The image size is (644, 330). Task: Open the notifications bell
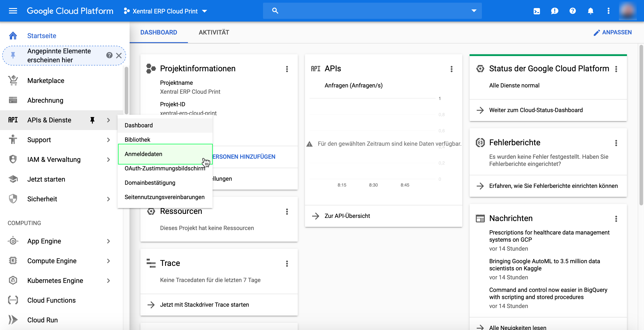pyautogui.click(x=590, y=11)
